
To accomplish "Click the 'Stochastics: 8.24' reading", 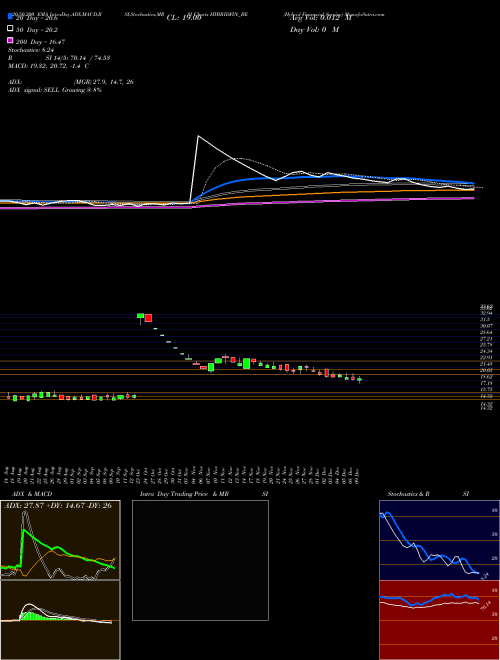I will point(30,50).
